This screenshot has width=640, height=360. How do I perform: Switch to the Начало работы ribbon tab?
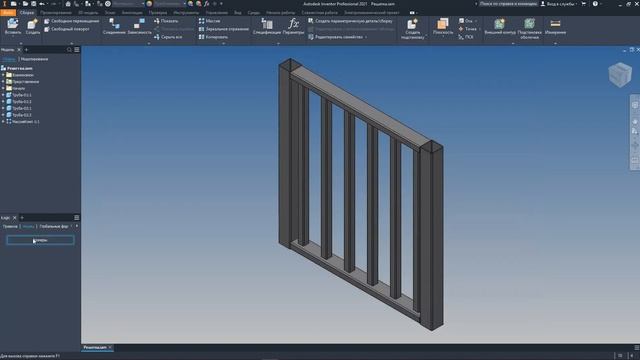point(280,13)
